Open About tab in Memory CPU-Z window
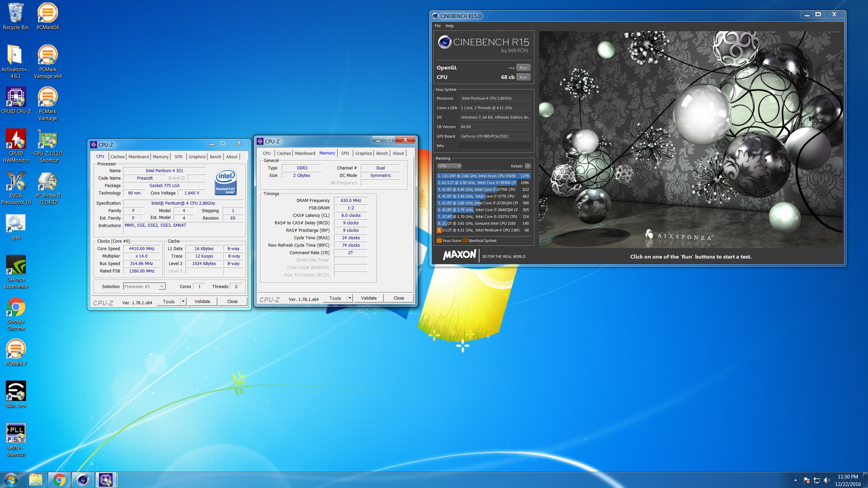868x488 pixels. pyautogui.click(x=398, y=153)
